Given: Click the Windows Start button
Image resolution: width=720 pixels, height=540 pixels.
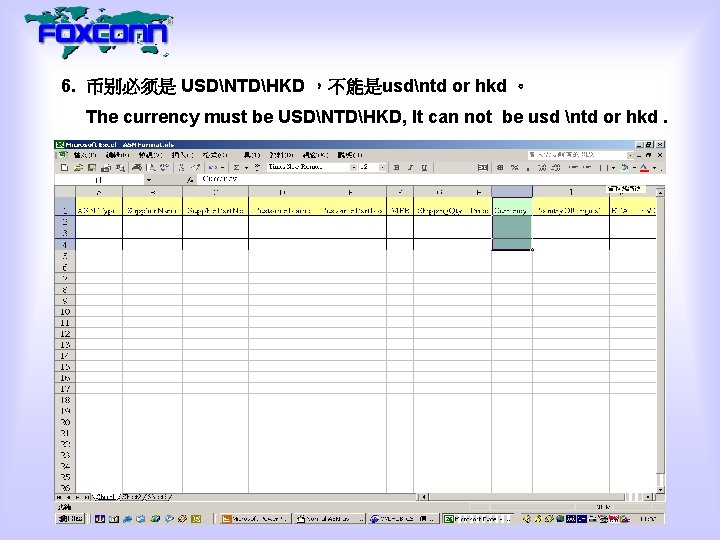Looking at the screenshot, I should click(x=71, y=518).
